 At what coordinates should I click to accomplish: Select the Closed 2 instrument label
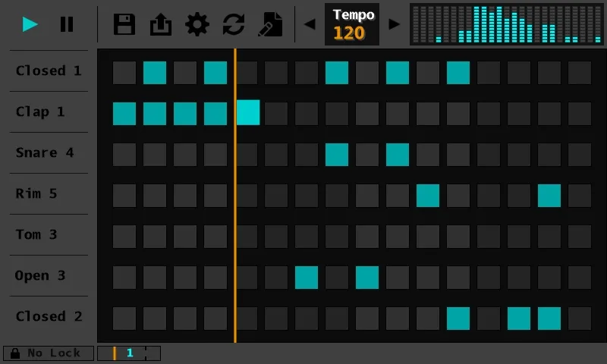tap(49, 317)
